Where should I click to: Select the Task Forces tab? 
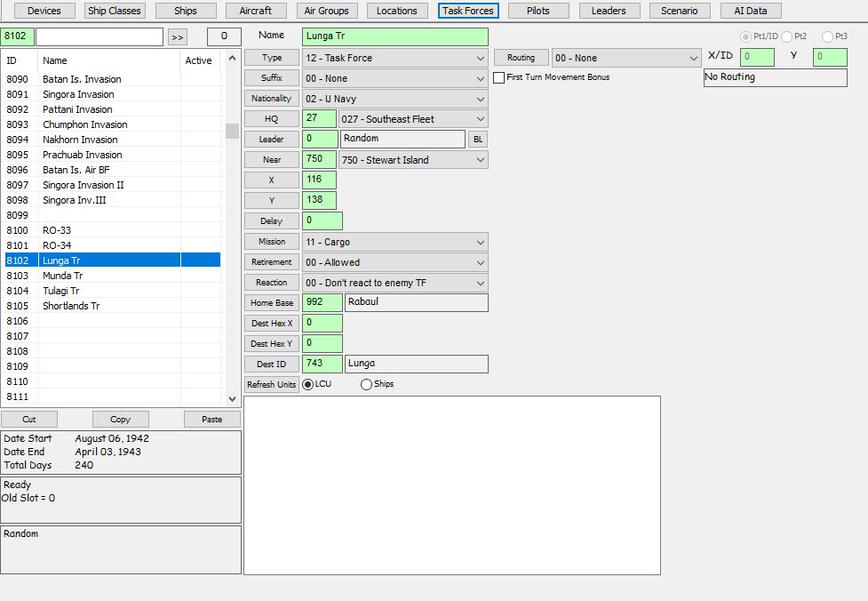click(x=468, y=11)
